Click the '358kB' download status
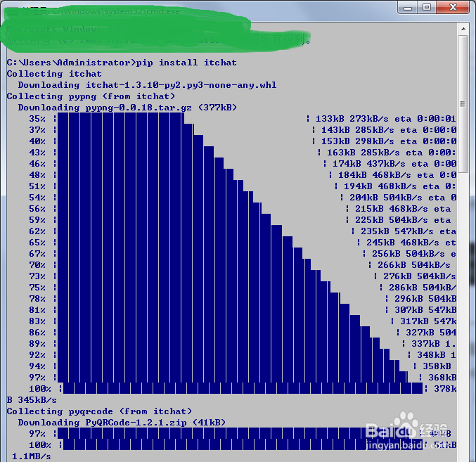Image resolution: width=476 pixels, height=462 pixels. point(437,366)
